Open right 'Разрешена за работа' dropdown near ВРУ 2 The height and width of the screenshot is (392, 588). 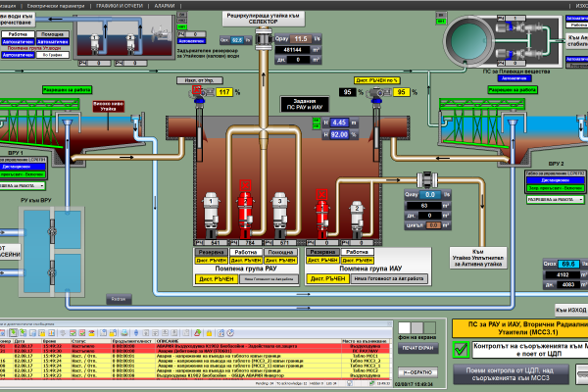click(556, 200)
